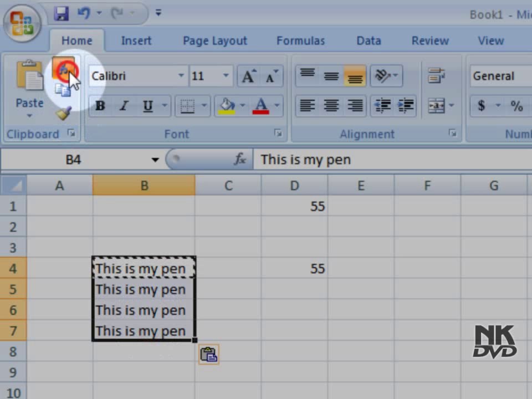Open the Font dialog launcher
This screenshot has height=399, width=532.
pos(278,133)
